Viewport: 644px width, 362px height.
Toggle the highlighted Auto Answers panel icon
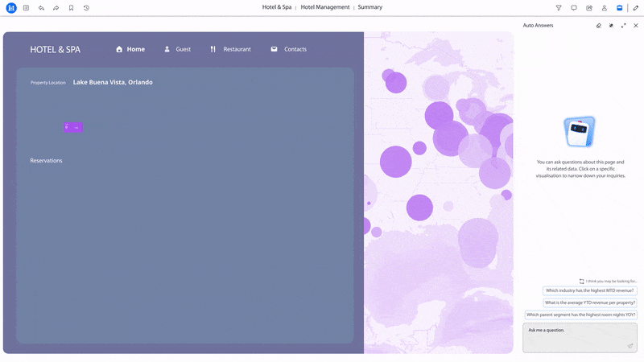click(619, 7)
